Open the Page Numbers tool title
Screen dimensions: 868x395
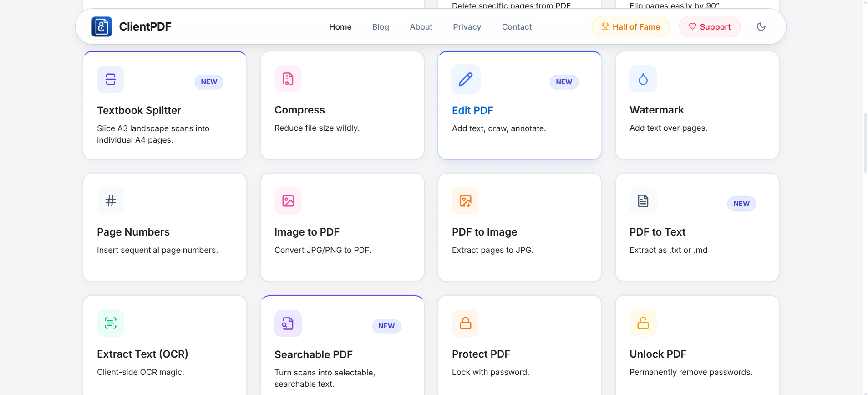pos(133,232)
